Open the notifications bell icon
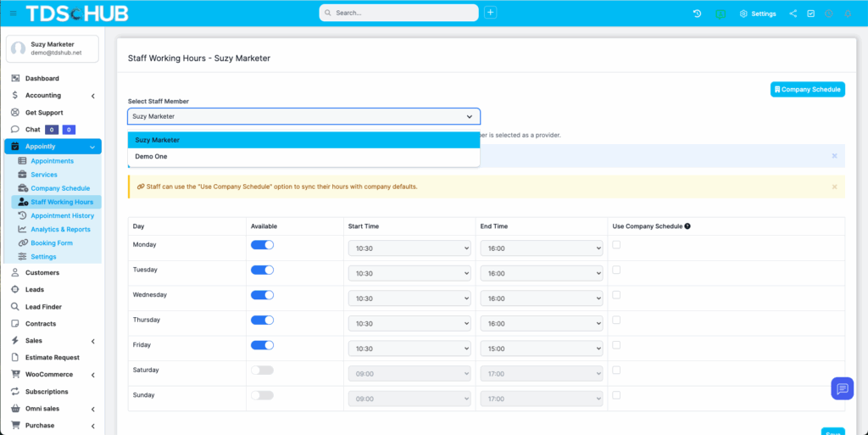Image resolution: width=868 pixels, height=435 pixels. (x=847, y=14)
